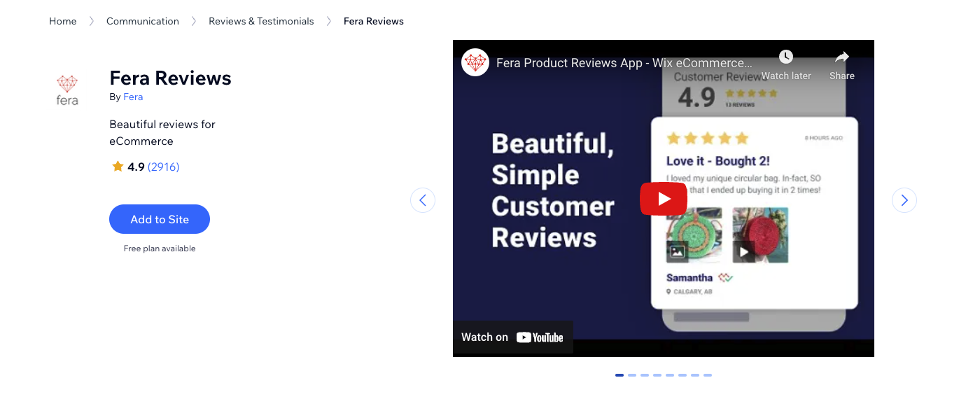This screenshot has height=399, width=980.
Task: Click the Fera logo next to the app title
Action: click(67, 90)
